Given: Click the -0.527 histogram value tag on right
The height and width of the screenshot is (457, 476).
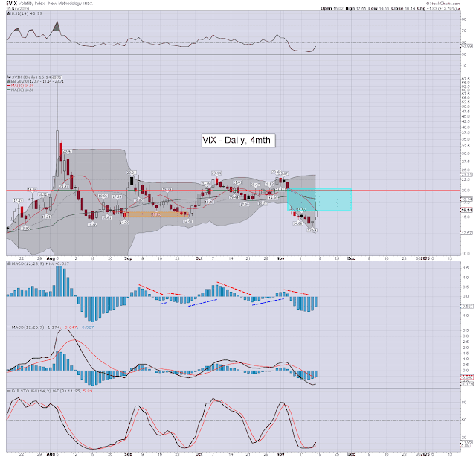Looking at the screenshot, I should [x=467, y=307].
